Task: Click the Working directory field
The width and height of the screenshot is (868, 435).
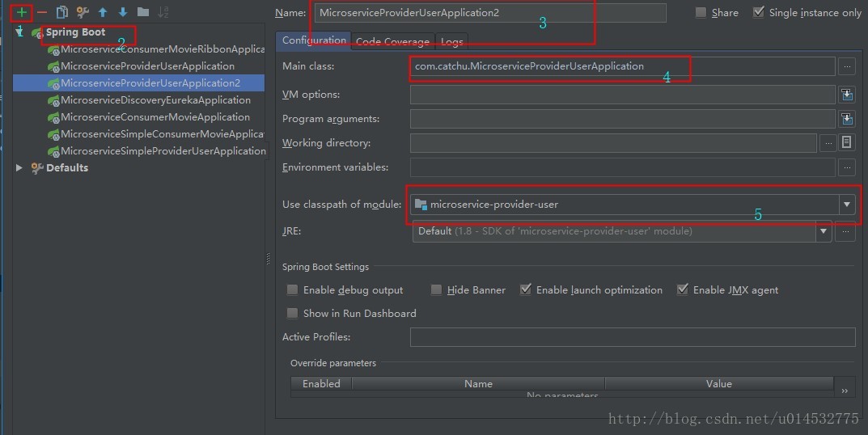Action: pyautogui.click(x=613, y=143)
